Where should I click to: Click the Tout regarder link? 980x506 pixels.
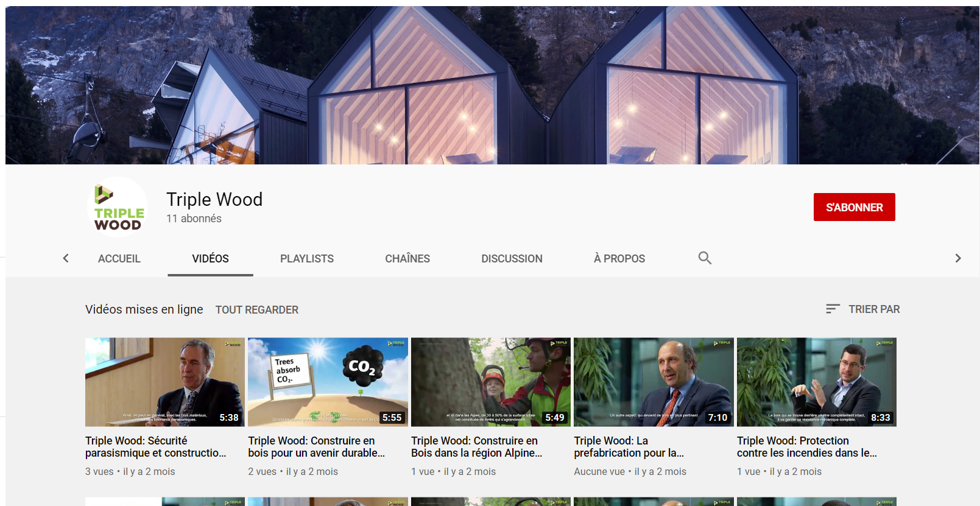(257, 310)
